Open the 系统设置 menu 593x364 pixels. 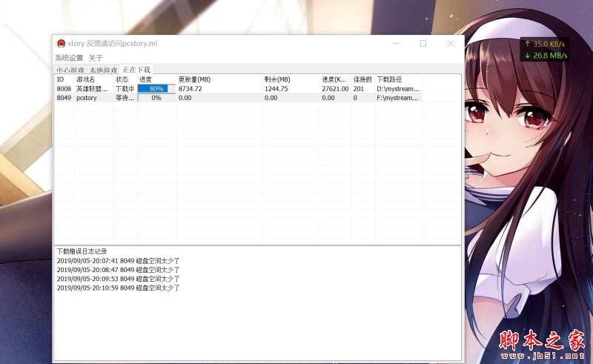click(x=69, y=58)
